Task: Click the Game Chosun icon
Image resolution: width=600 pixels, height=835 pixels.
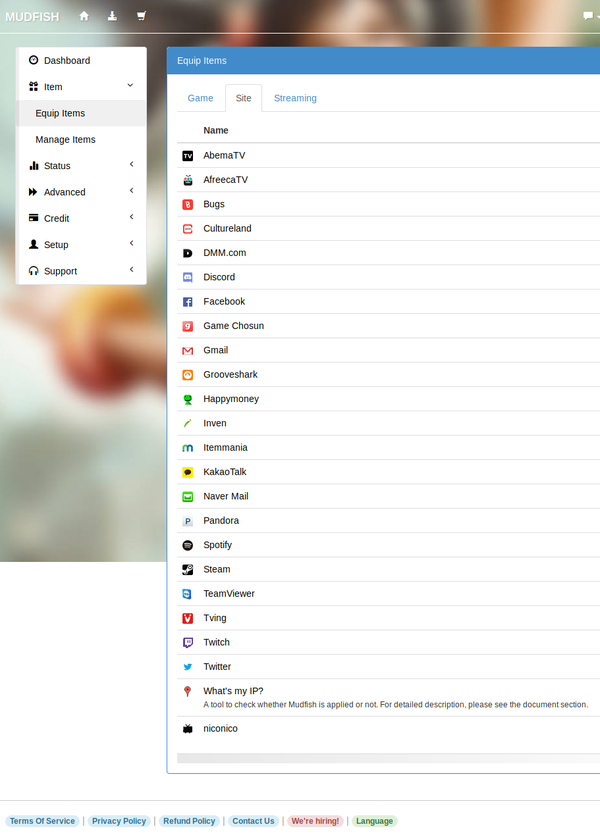Action: point(187,326)
